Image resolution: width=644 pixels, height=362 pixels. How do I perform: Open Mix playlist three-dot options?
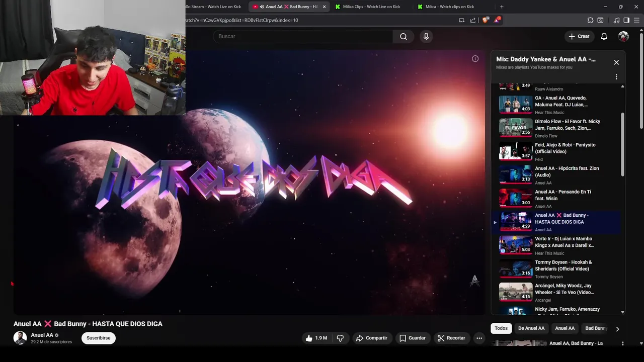coord(616,77)
